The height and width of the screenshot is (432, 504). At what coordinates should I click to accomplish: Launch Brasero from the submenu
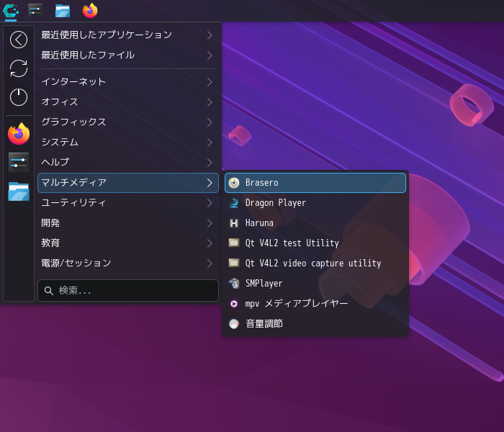(x=315, y=183)
